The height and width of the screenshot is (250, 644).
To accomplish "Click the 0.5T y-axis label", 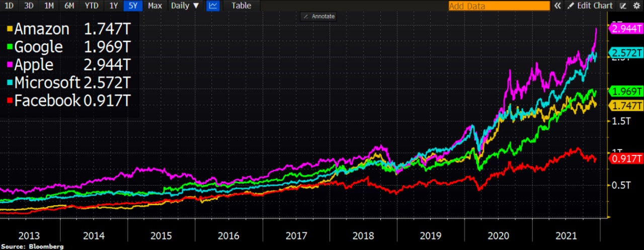I will [x=620, y=185].
